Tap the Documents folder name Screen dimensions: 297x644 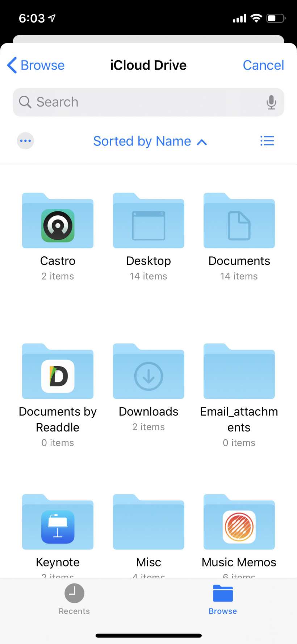[239, 261]
